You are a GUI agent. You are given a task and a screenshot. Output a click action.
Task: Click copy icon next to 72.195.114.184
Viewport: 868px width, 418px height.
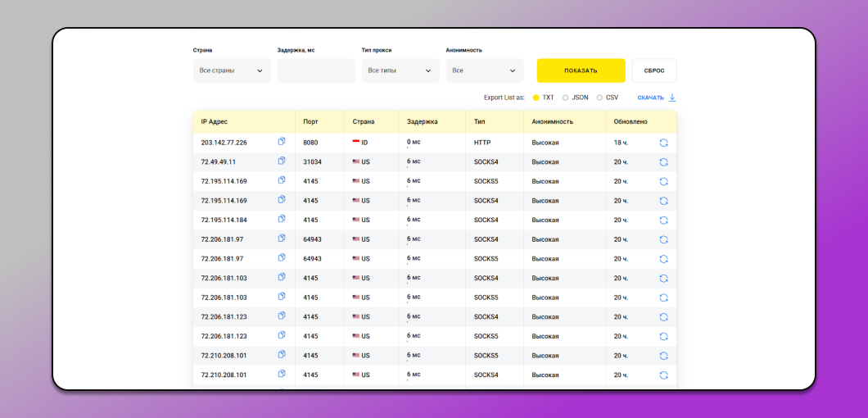tap(282, 219)
